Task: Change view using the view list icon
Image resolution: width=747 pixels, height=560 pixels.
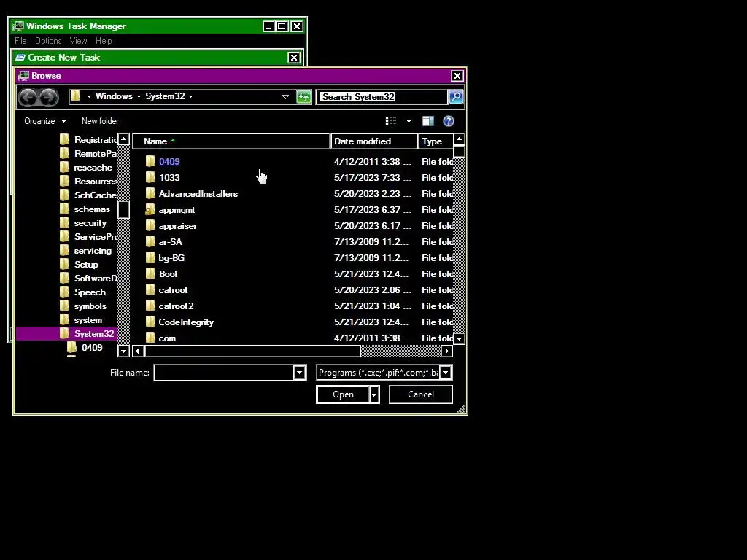Action: [x=391, y=121]
